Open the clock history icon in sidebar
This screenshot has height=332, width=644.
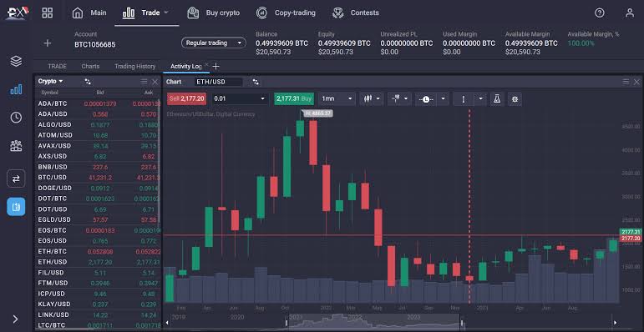click(16, 118)
